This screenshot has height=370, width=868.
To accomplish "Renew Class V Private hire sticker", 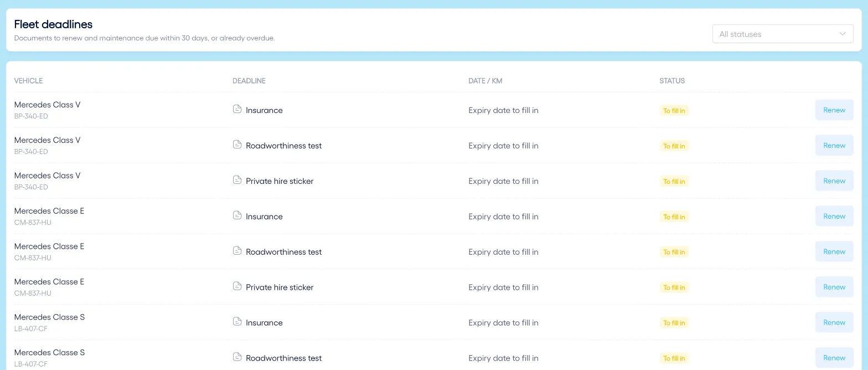I will (x=834, y=181).
